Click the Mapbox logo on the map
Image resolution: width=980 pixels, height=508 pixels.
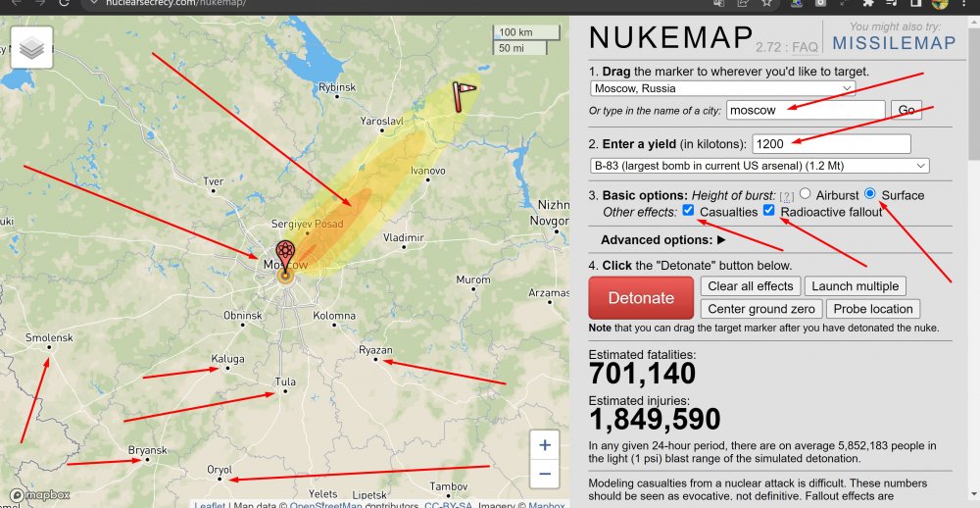click(40, 495)
